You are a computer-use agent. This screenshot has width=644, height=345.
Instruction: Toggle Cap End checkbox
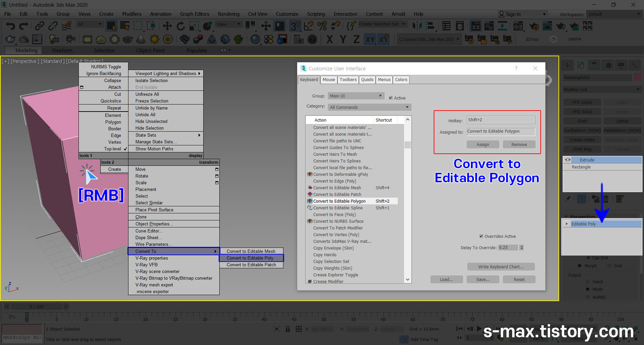coord(588,258)
